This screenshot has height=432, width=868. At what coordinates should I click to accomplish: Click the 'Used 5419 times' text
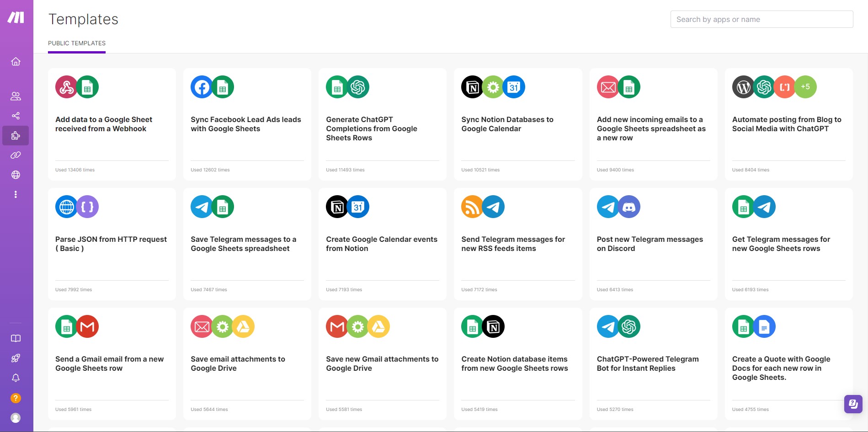pyautogui.click(x=479, y=410)
